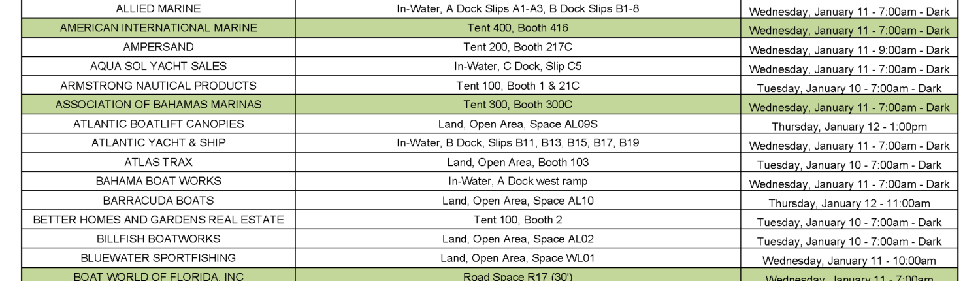Image resolution: width=980 pixels, height=281 pixels.
Task: Click Land, Open Area, Space AL09S
Action: (x=517, y=124)
